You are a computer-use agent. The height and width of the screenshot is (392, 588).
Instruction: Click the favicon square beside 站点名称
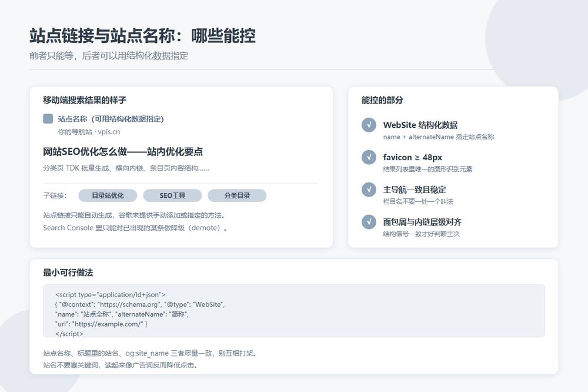pyautogui.click(x=48, y=119)
